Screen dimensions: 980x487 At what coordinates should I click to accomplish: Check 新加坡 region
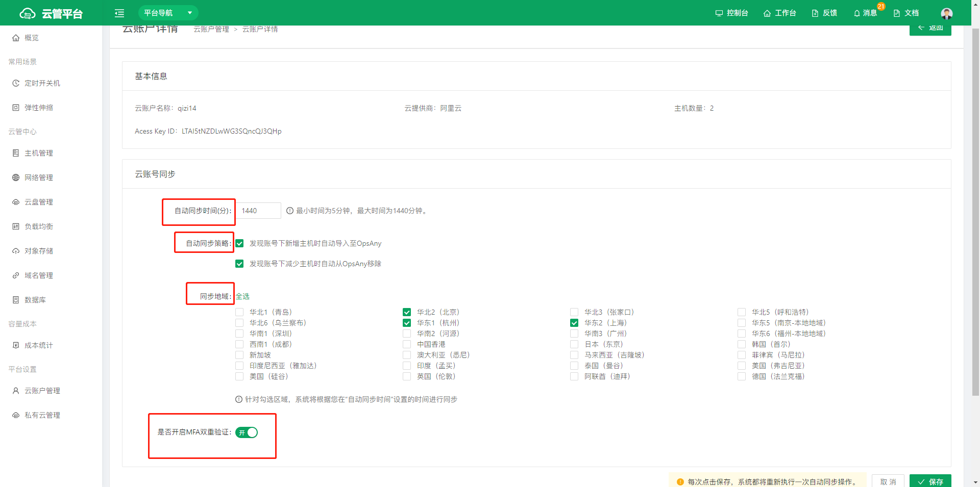(239, 355)
